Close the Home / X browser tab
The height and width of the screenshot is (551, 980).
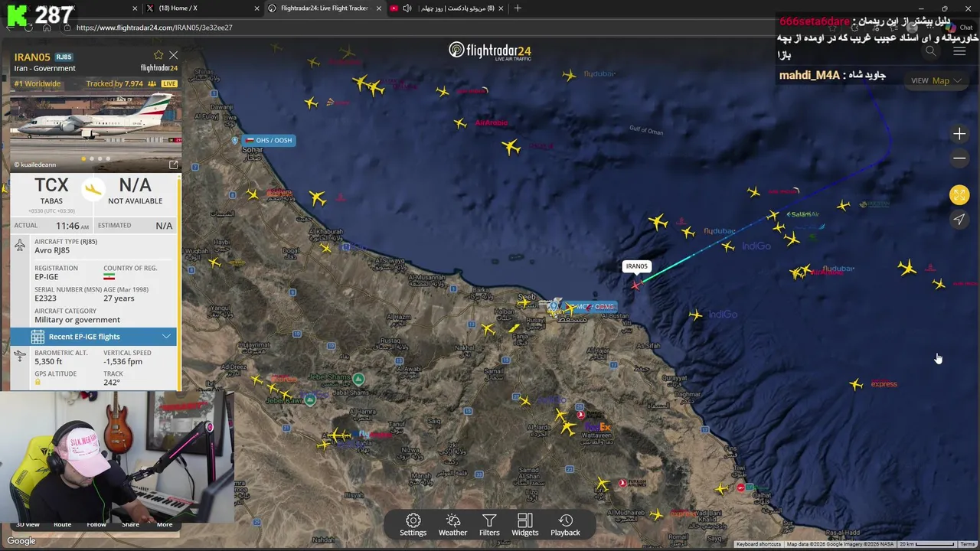click(x=256, y=8)
